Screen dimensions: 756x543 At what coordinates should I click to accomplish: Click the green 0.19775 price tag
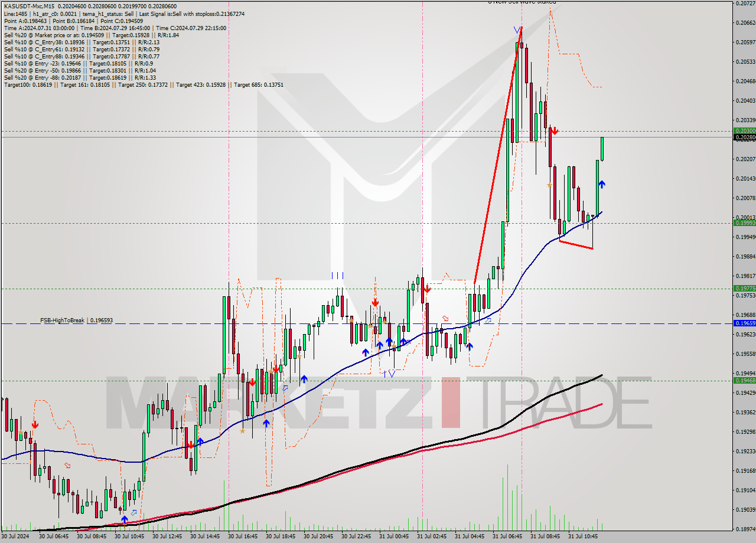[744, 288]
